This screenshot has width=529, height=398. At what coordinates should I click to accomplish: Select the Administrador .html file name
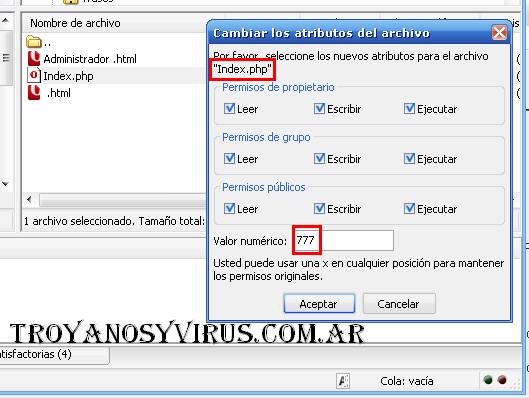(90, 59)
